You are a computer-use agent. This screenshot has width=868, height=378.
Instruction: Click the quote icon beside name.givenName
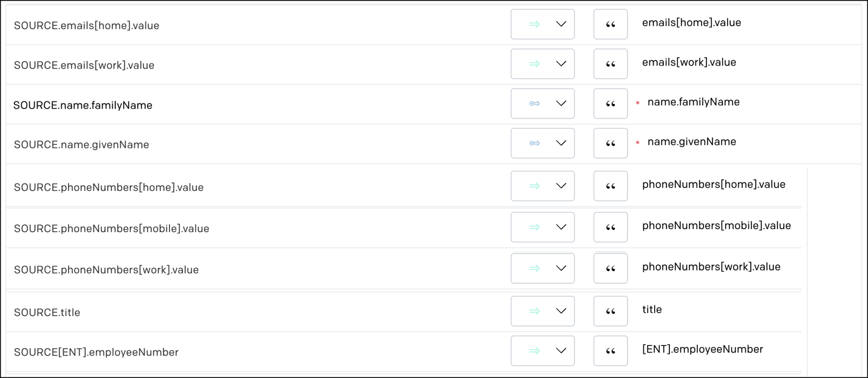coord(610,143)
